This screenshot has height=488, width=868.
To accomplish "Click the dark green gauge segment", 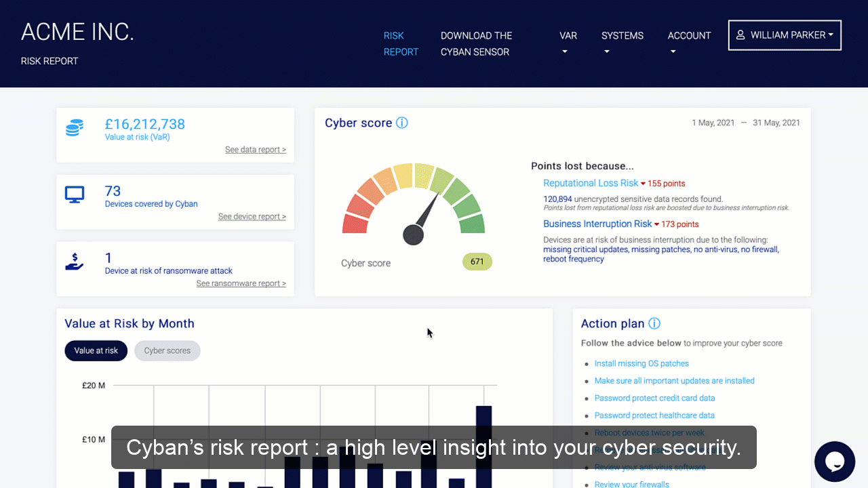I will pos(473,223).
